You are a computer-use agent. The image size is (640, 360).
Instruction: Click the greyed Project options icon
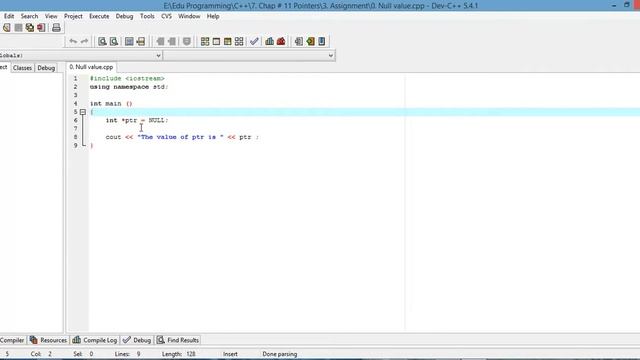[187, 41]
